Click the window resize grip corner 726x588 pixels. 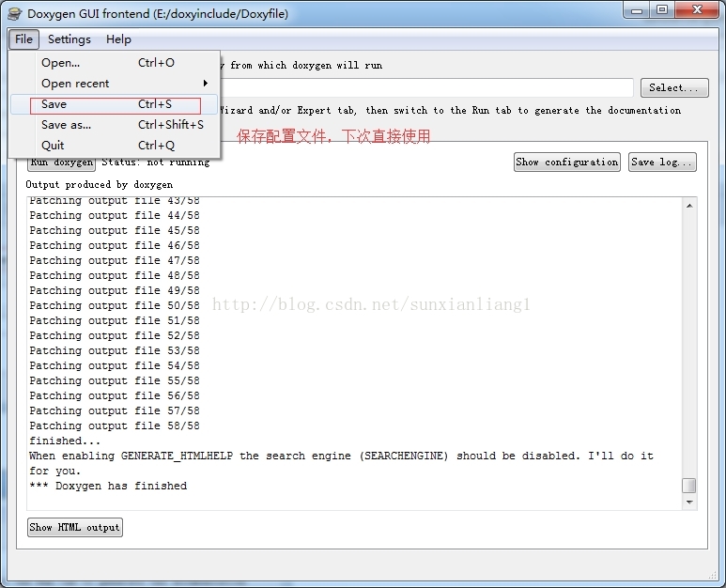713,575
